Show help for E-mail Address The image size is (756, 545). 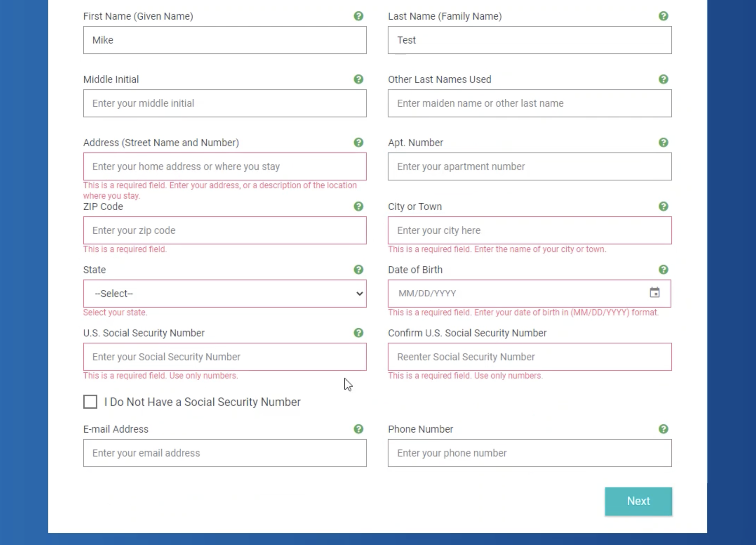point(358,429)
